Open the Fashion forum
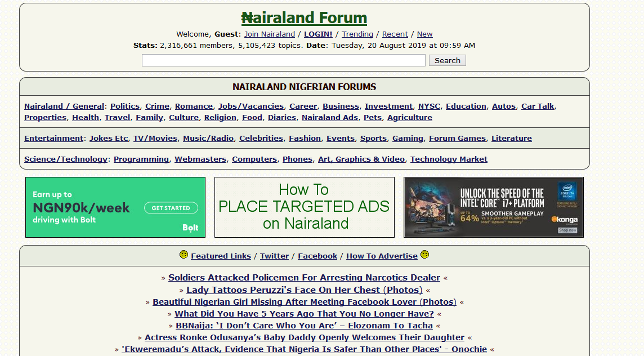The height and width of the screenshot is (356, 644). 305,139
